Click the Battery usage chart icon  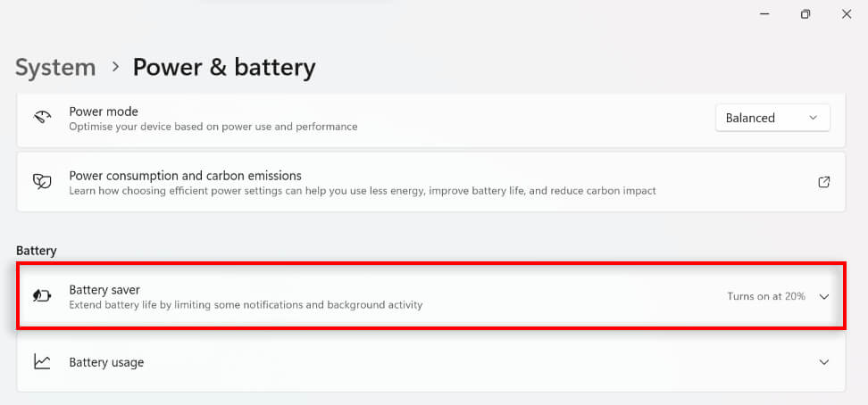point(42,362)
